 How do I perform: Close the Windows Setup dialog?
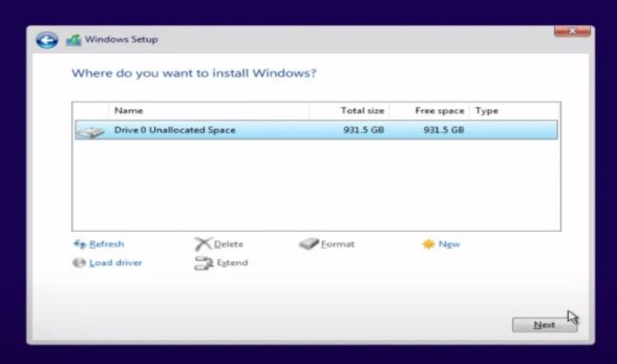point(572,31)
